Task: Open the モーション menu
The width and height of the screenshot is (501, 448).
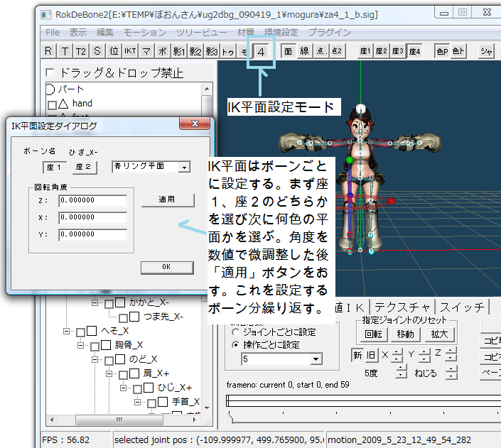Action: point(144,33)
